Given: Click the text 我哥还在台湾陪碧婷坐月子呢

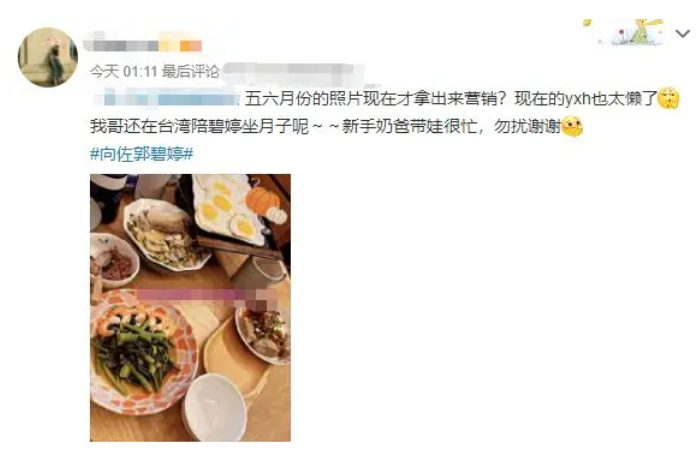Looking at the screenshot, I should [200, 127].
